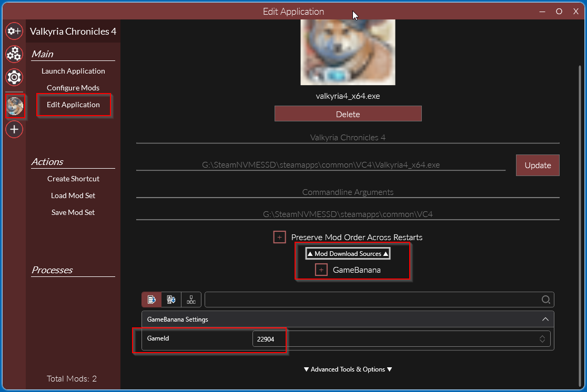The height and width of the screenshot is (392, 587).
Task: Open Launch Application from Main menu
Action: tap(74, 71)
